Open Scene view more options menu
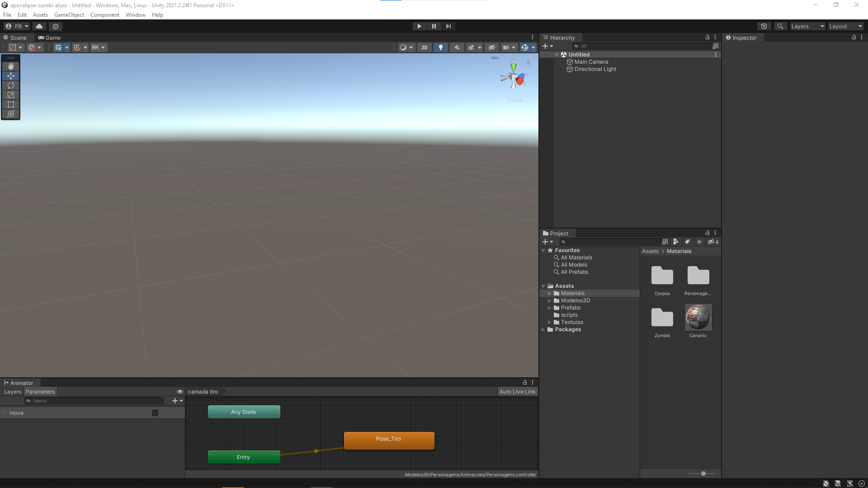Screen dimensions: 868x488 533,38
